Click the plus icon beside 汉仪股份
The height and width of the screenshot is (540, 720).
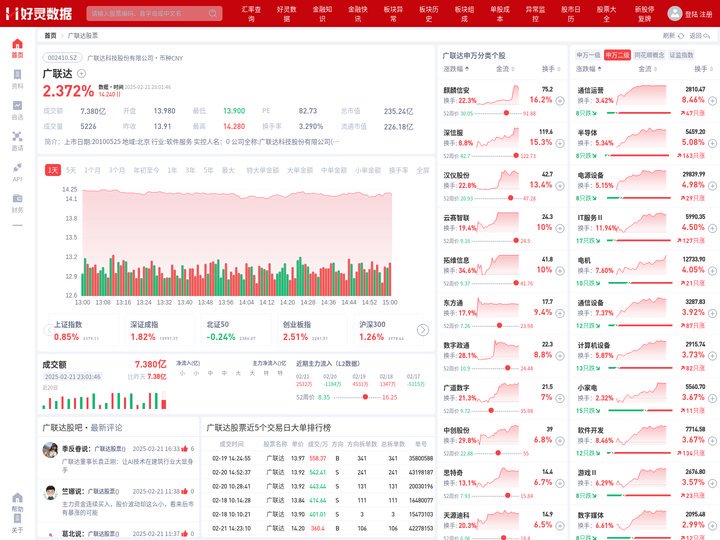(x=560, y=186)
